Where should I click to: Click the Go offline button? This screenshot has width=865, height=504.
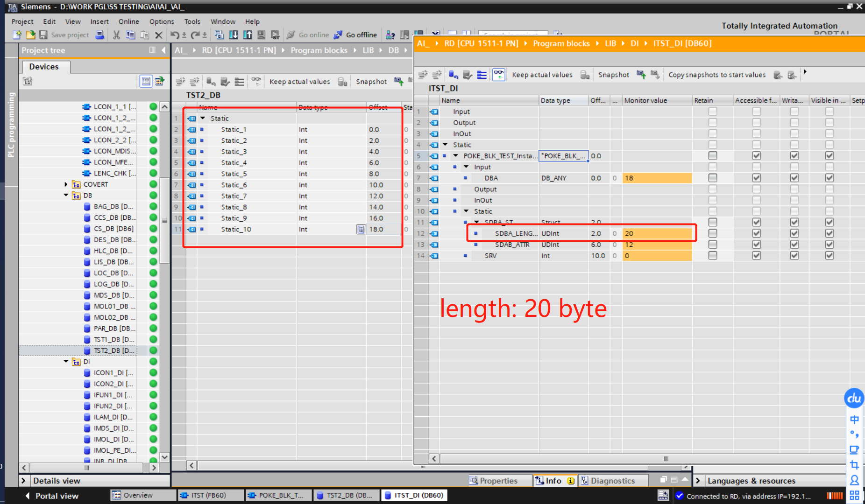355,35
